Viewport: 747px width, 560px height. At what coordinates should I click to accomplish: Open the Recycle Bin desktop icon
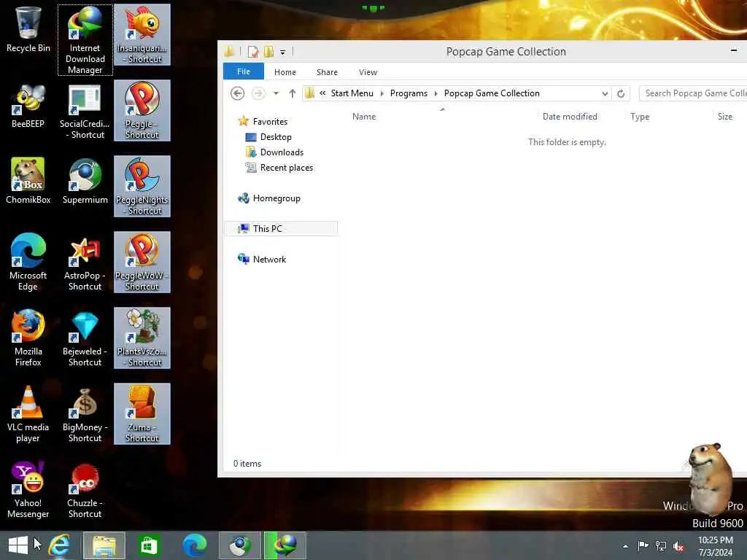point(28,31)
